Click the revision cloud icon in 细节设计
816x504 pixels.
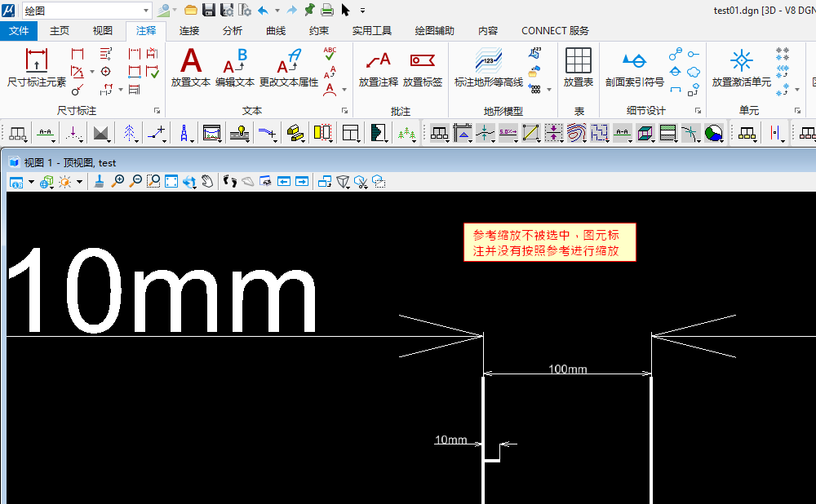(693, 72)
